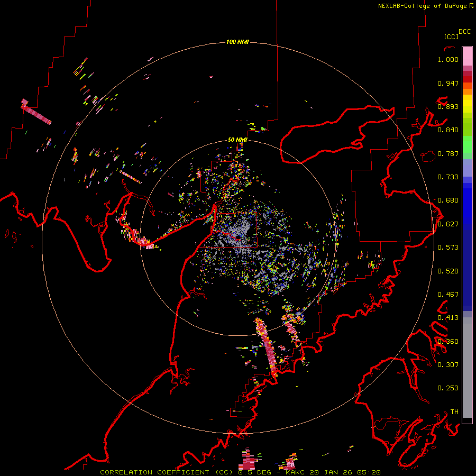Image resolution: width=476 pixels, height=476 pixels.
Task: Click the 05:20 timestamp text
Action: point(369,472)
